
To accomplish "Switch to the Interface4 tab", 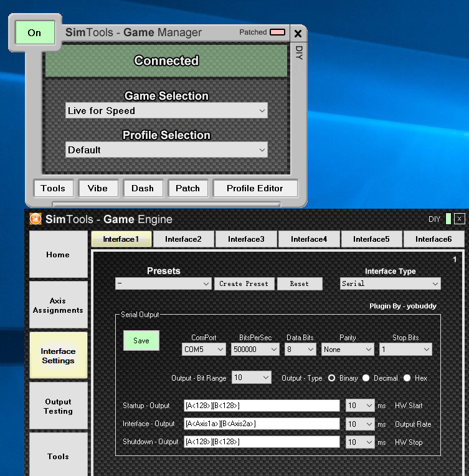I will pos(309,239).
